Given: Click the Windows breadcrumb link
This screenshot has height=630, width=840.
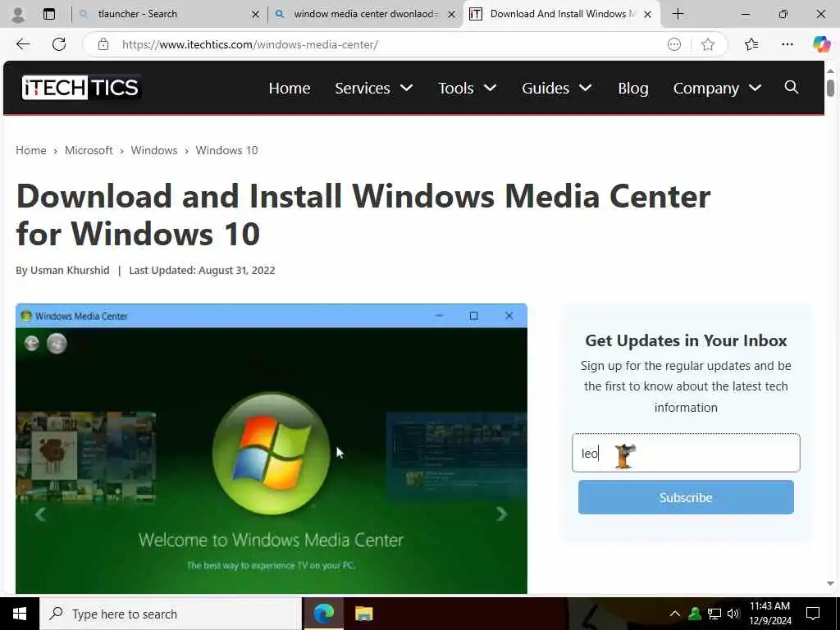Looking at the screenshot, I should tap(154, 150).
